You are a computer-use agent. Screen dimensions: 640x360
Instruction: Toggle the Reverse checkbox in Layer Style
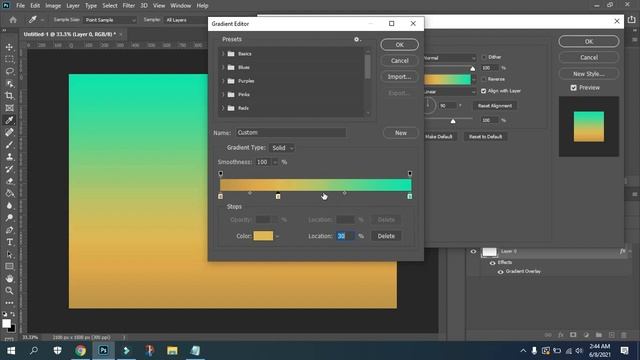coord(484,79)
